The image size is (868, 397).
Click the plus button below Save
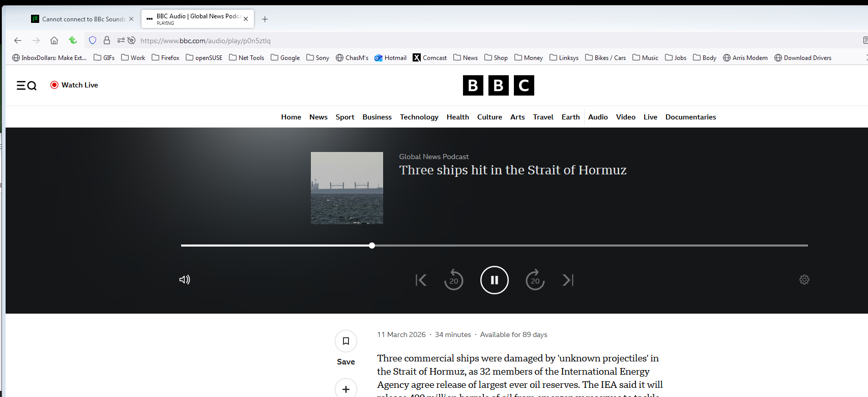coord(345,389)
